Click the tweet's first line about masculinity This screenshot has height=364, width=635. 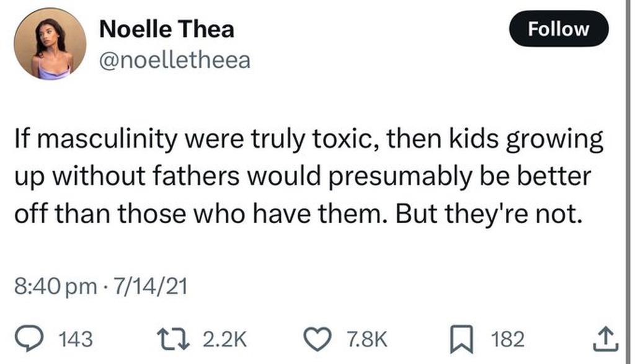[308, 140]
